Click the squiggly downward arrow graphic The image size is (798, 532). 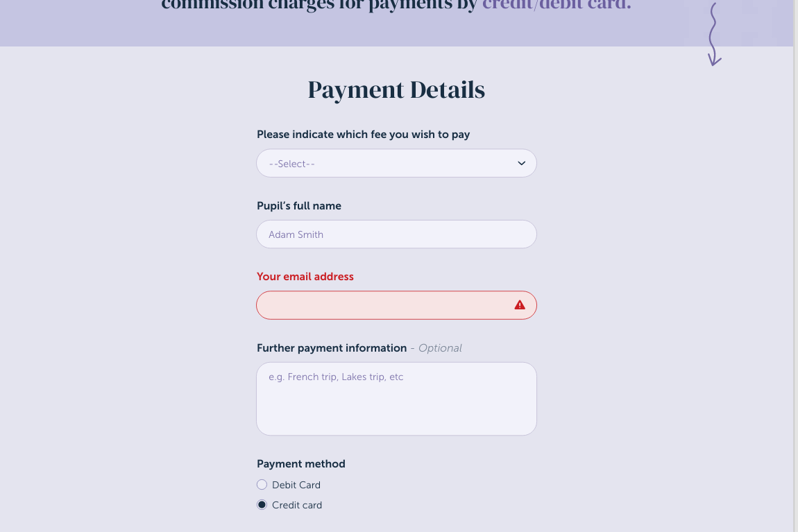[713, 35]
